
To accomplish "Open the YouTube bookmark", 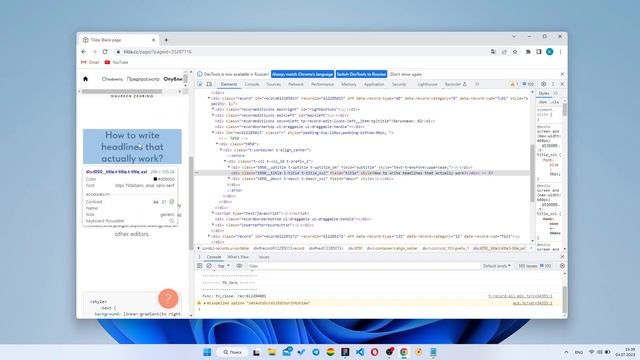I will pos(116,62).
